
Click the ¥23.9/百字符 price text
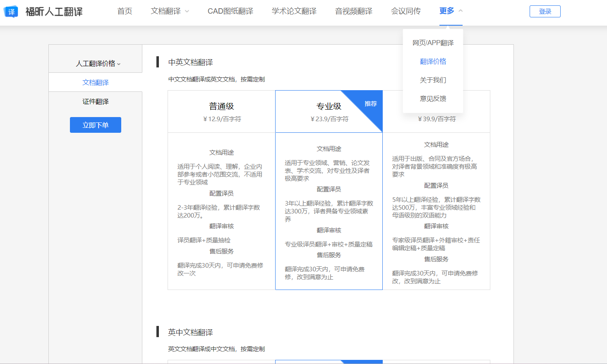click(x=329, y=119)
